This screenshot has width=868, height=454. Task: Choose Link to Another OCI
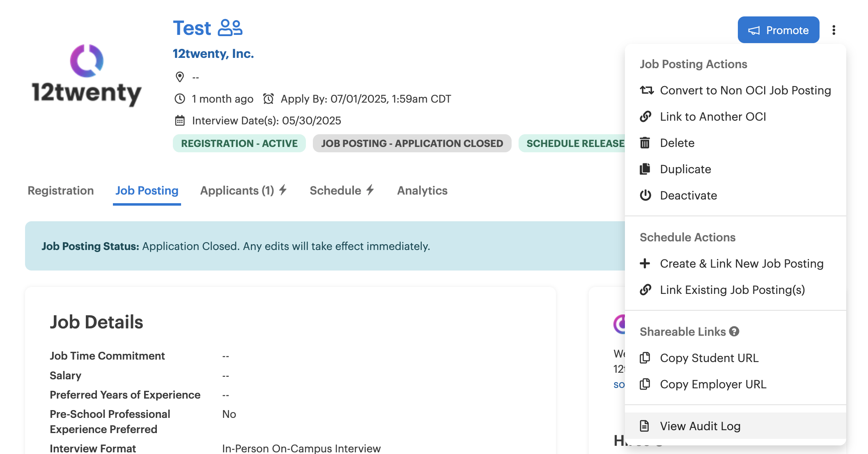coord(713,117)
